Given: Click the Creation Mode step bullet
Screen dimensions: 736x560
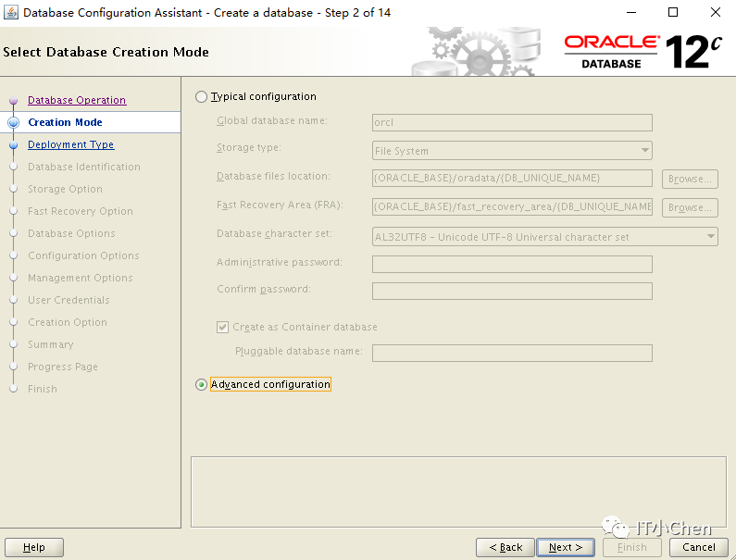Looking at the screenshot, I should click(14, 122).
